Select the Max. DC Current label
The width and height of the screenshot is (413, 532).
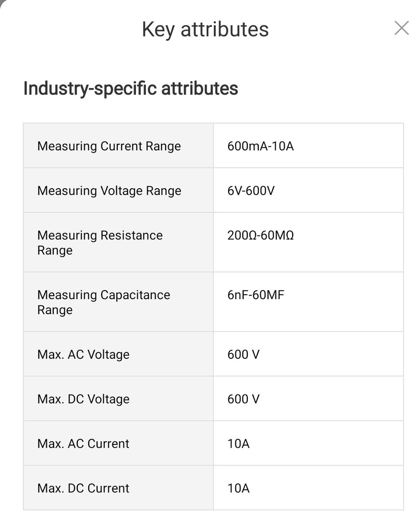pos(83,488)
